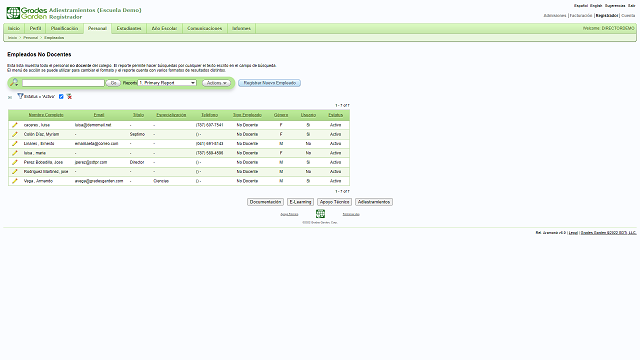Sort by Usuario column header
This screenshot has height=360, width=640.
[x=308, y=115]
